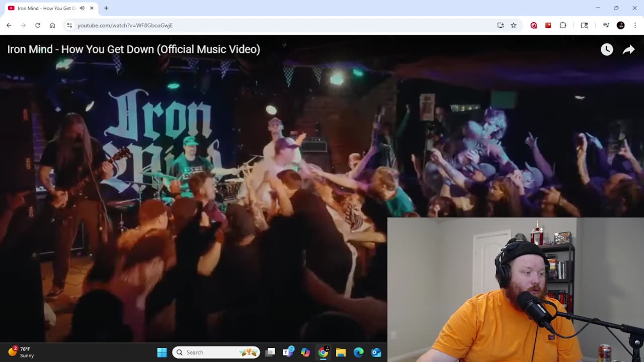
Task: Share the video with arrow icon
Action: click(629, 49)
